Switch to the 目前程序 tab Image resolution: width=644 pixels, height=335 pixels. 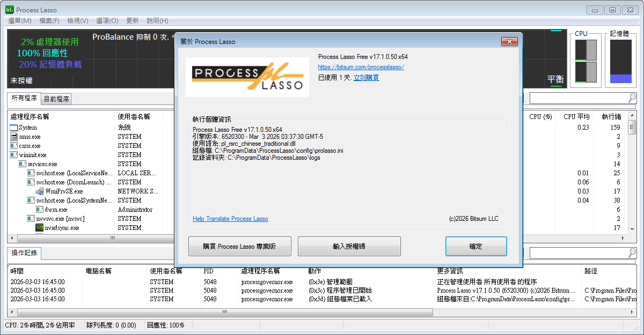click(x=56, y=99)
